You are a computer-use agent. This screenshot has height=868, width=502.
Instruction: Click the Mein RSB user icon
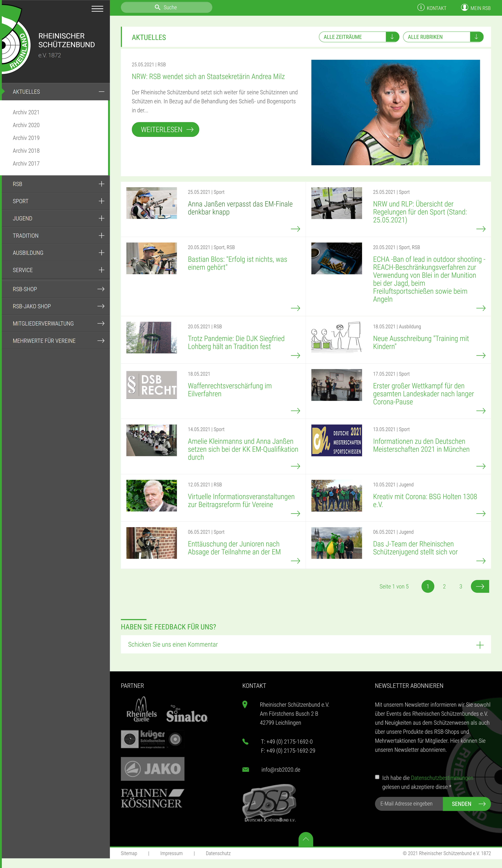pyautogui.click(x=465, y=7)
